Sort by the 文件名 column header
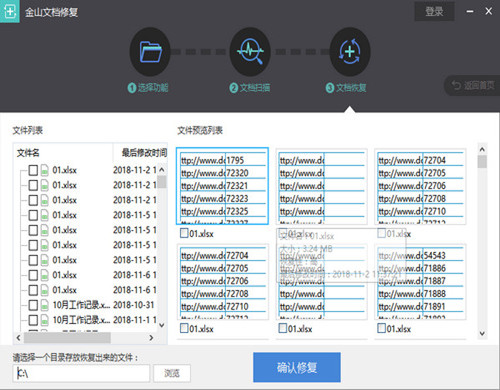The width and height of the screenshot is (500, 390). coord(63,153)
